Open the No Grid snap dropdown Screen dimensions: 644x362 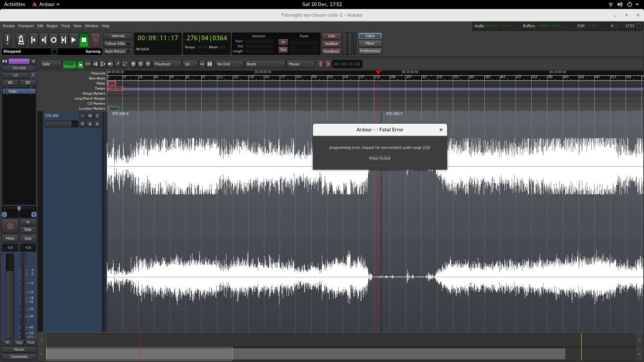[x=229, y=64]
